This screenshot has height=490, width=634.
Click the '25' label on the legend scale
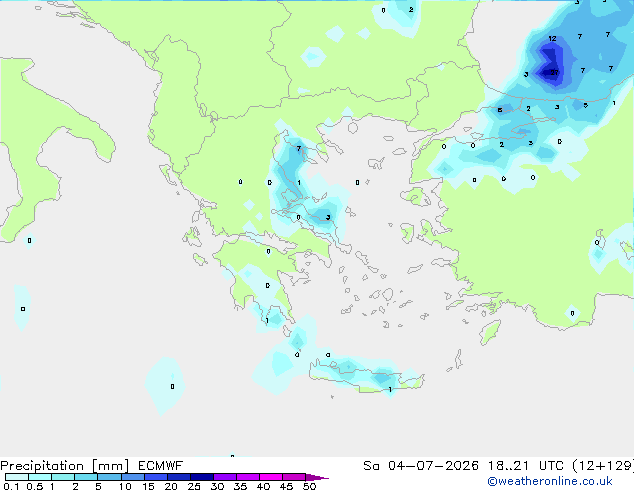coord(194,486)
